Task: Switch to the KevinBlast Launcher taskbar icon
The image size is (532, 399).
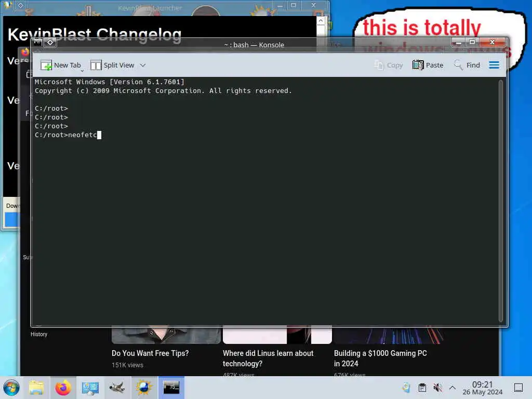Action: [144, 388]
